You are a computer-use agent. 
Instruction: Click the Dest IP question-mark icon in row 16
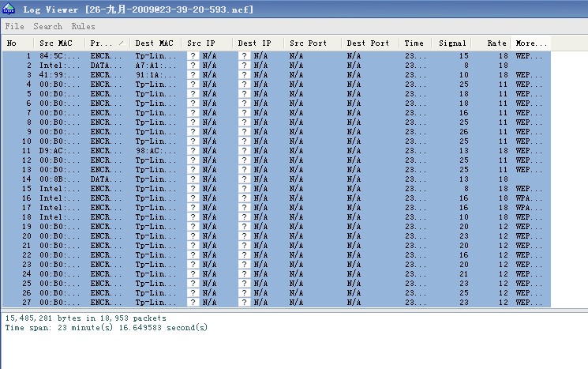(244, 198)
